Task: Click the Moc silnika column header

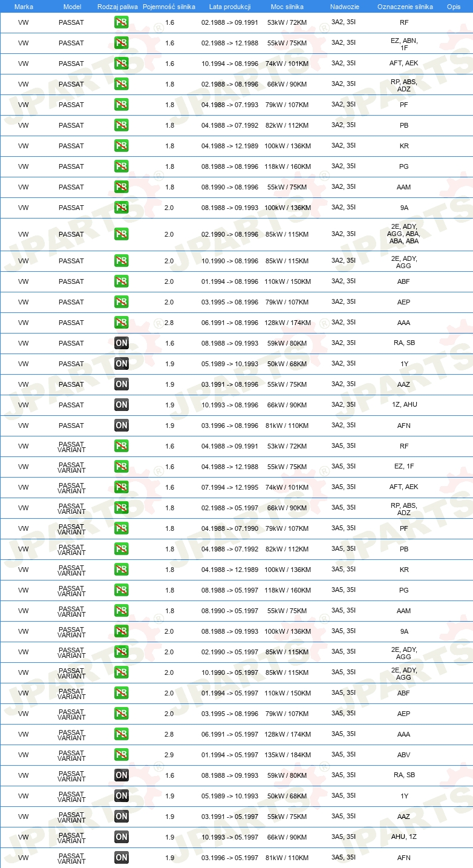Action: click(287, 7)
